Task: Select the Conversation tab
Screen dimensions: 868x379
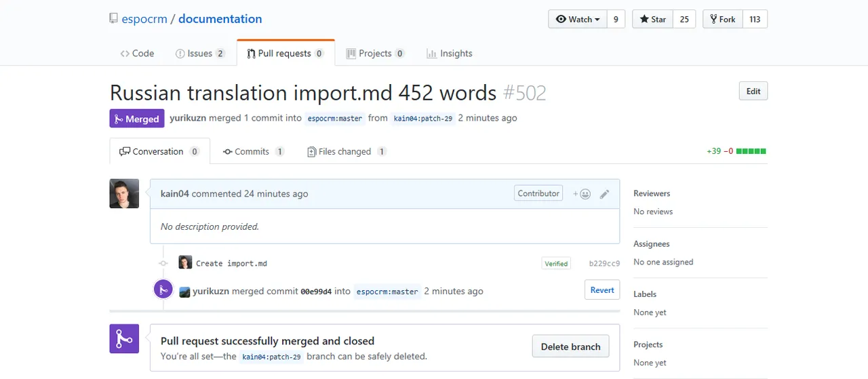Action: [x=159, y=151]
